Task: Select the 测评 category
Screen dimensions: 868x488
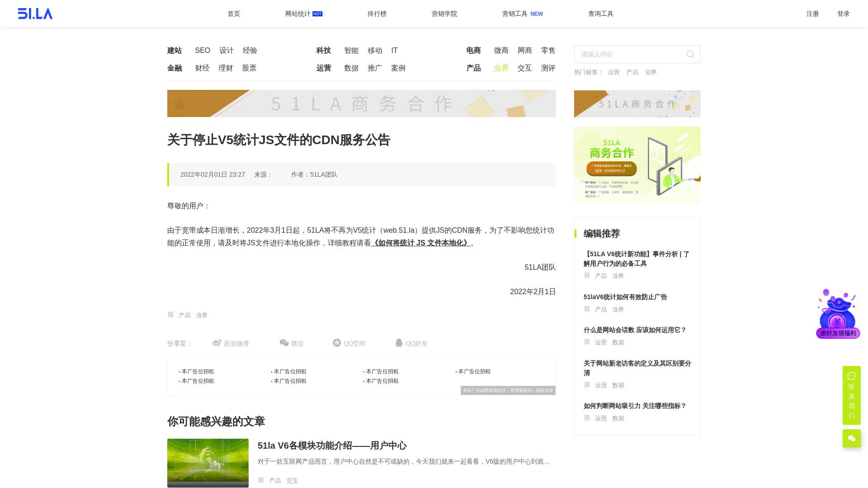Action: 548,68
